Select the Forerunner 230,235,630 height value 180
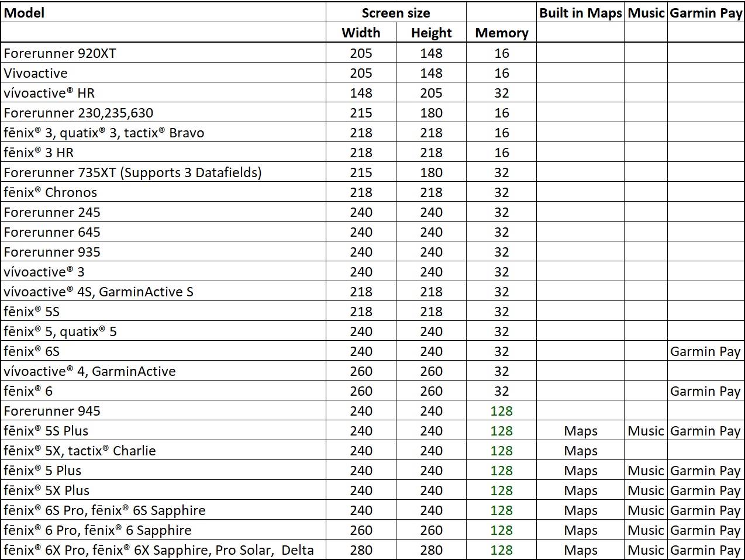Image resolution: width=745 pixels, height=560 pixels. pos(431,113)
